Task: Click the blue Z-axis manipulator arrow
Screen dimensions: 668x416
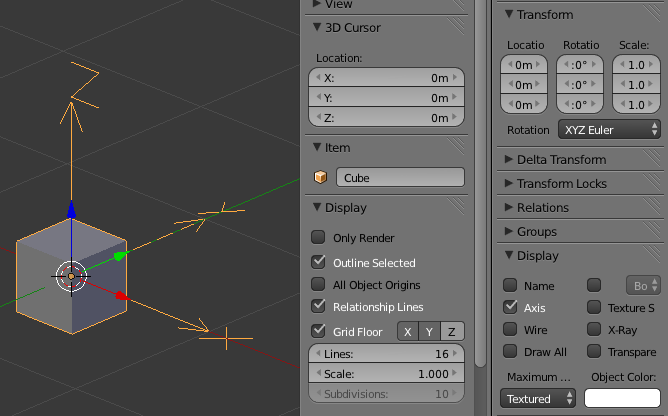Action: tap(70, 209)
